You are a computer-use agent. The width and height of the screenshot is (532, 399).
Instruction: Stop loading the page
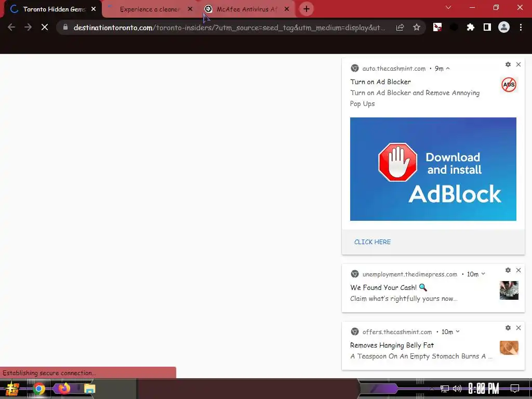coord(45,28)
